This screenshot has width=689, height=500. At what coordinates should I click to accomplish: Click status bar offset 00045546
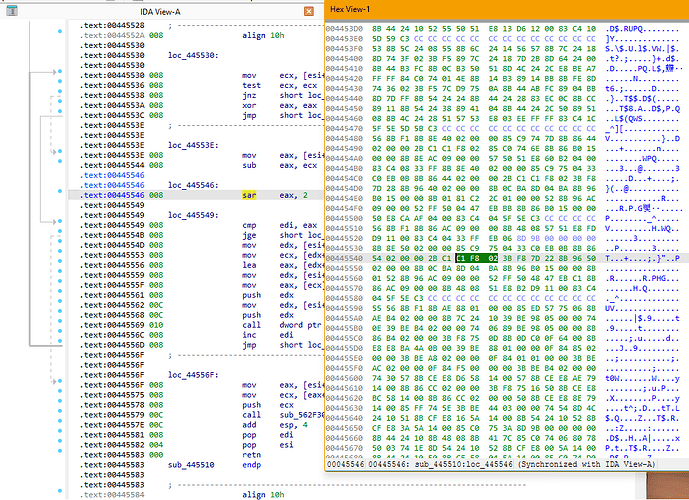(346, 464)
